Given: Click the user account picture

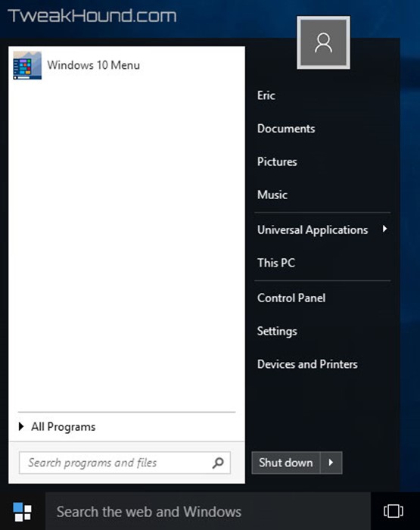Looking at the screenshot, I should coord(323,42).
